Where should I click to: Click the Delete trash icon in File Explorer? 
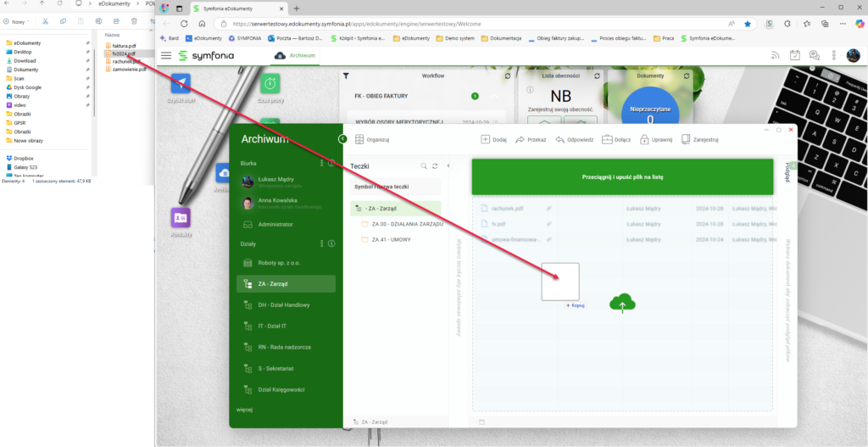(x=134, y=21)
